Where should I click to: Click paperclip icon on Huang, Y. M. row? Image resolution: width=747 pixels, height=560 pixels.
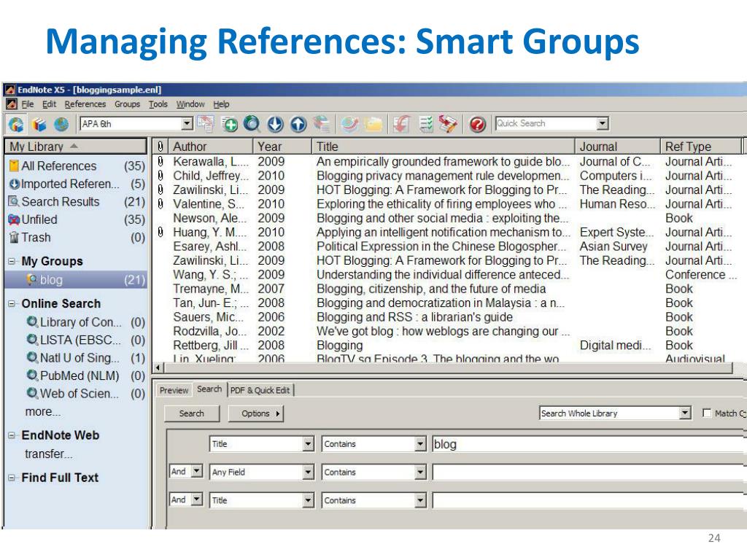160,232
